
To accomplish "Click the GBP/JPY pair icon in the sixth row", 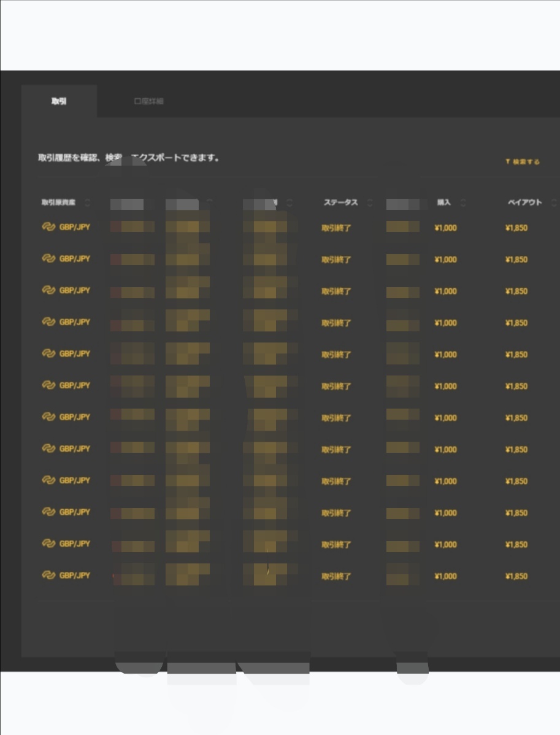I will point(48,385).
